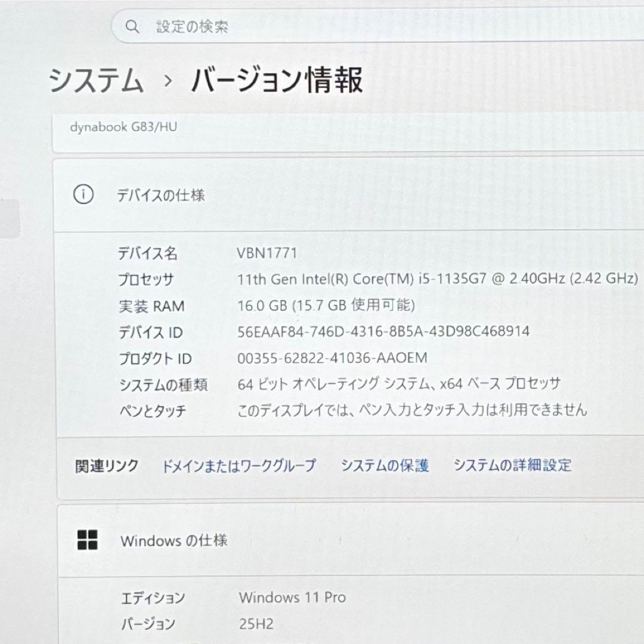Screen dimensions: 644x644
Task: Select the dynabook G83/HU model name
Action: point(123,127)
